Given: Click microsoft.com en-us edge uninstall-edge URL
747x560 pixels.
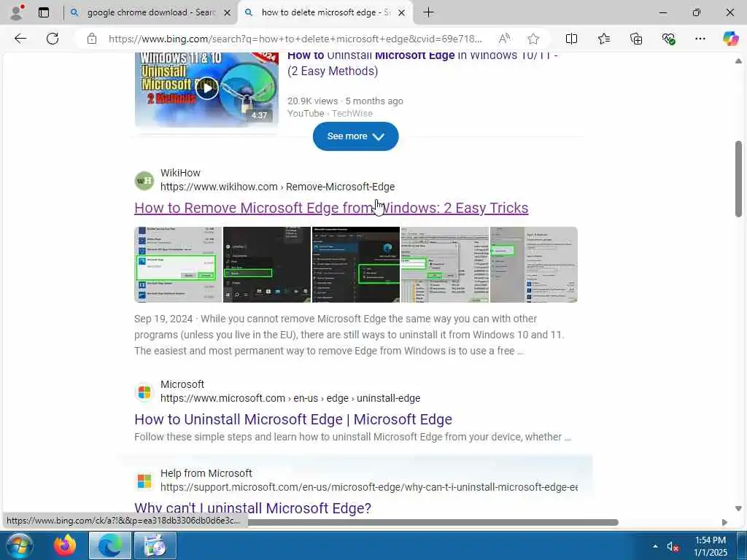Looking at the screenshot, I should click(290, 398).
